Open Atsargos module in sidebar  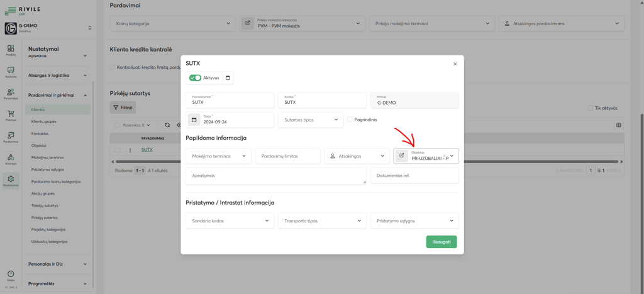pos(11,159)
